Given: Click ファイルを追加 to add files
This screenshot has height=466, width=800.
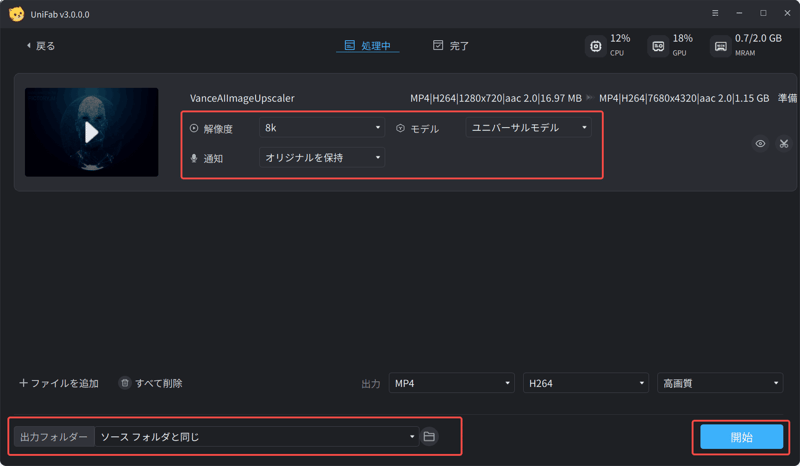Looking at the screenshot, I should click(x=59, y=383).
